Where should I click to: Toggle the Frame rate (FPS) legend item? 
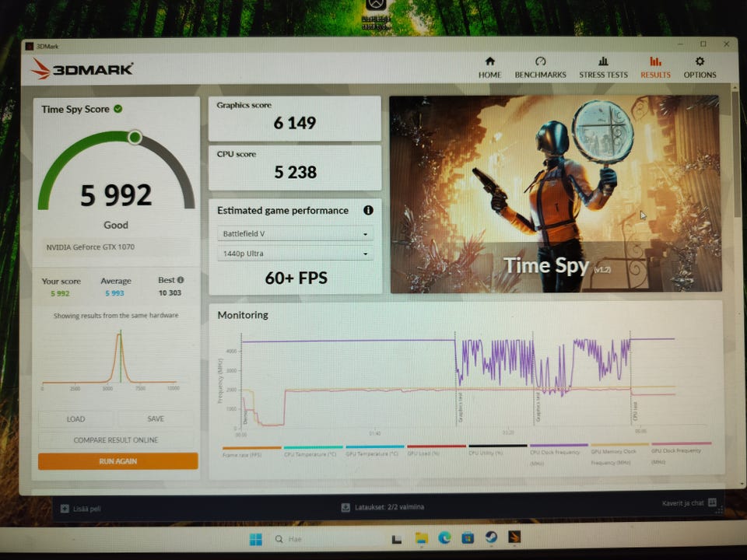251,451
